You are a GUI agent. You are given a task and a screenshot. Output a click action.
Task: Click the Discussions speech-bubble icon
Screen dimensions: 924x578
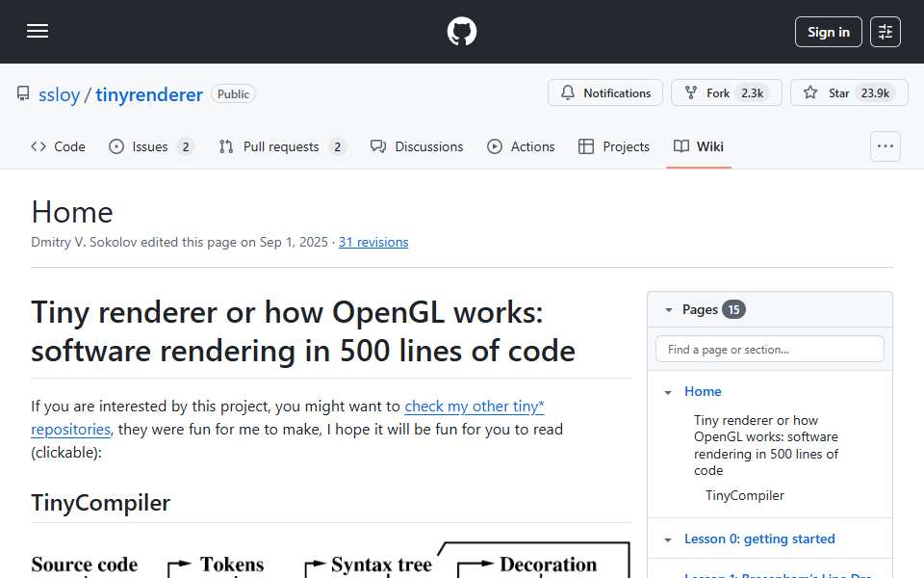pos(377,146)
